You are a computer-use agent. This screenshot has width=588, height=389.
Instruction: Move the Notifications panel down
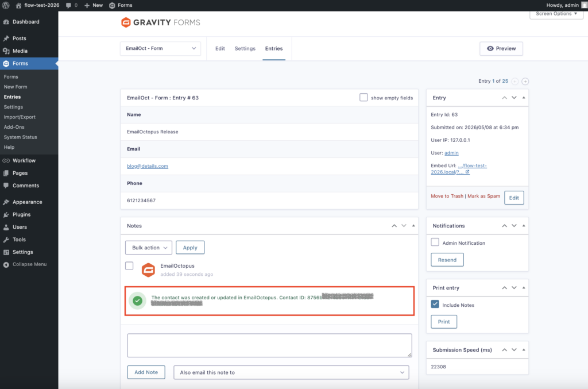(514, 226)
